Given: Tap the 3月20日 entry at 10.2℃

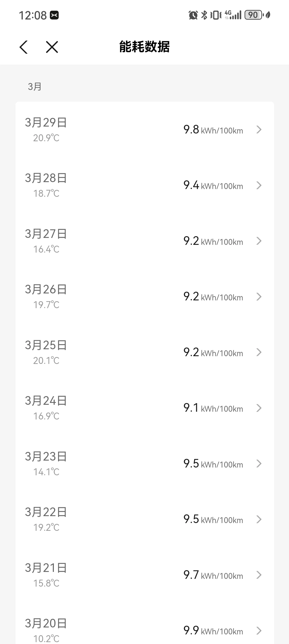Looking at the screenshot, I should click(x=144, y=630).
